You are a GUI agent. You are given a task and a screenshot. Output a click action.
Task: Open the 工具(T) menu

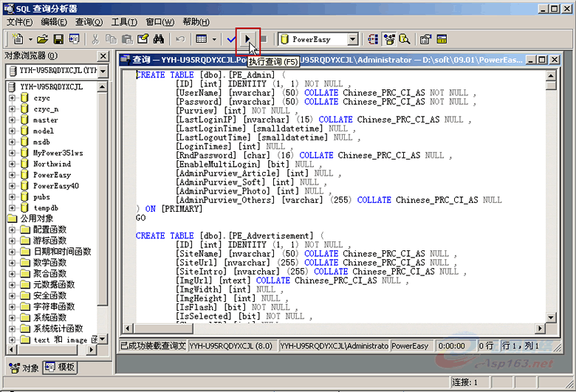point(124,22)
